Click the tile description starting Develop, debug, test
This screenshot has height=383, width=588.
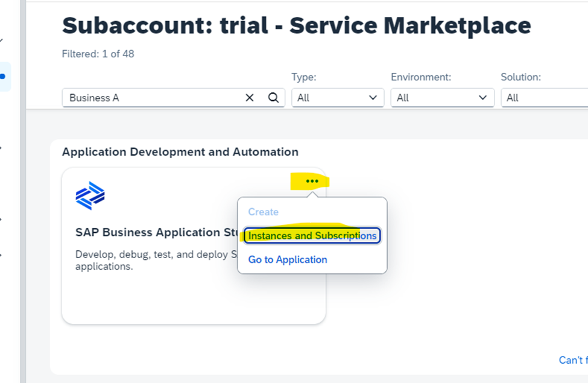pyautogui.click(x=156, y=261)
